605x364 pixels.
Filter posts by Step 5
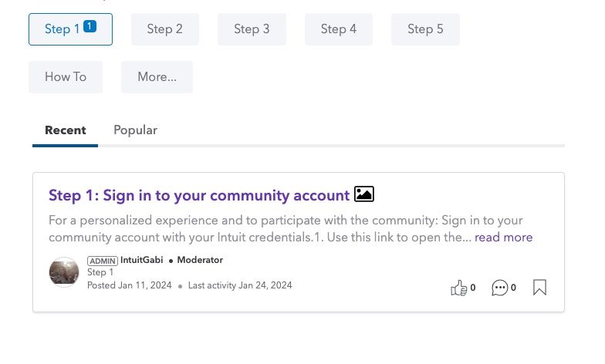[x=426, y=29]
